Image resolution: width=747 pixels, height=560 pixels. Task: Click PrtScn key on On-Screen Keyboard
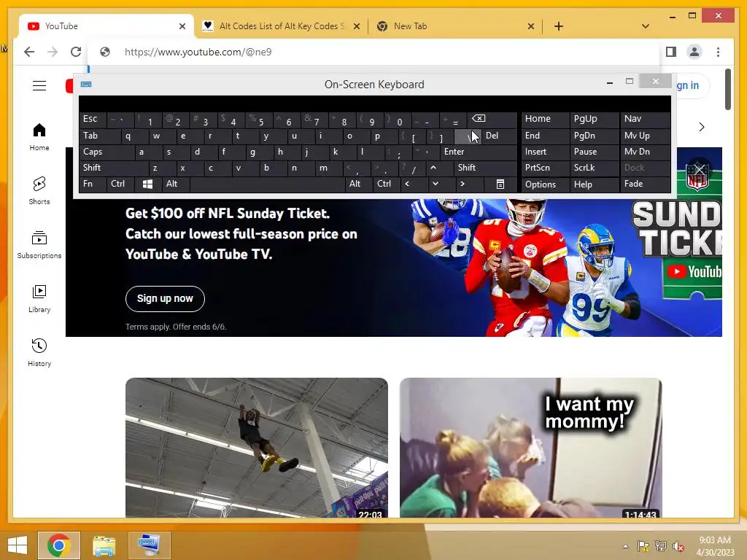545,168
